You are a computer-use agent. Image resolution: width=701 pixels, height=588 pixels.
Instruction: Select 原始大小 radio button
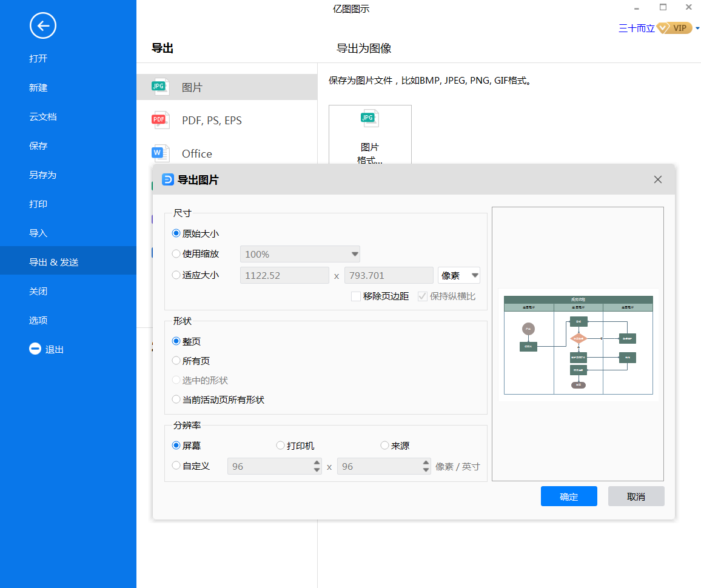[176, 233]
